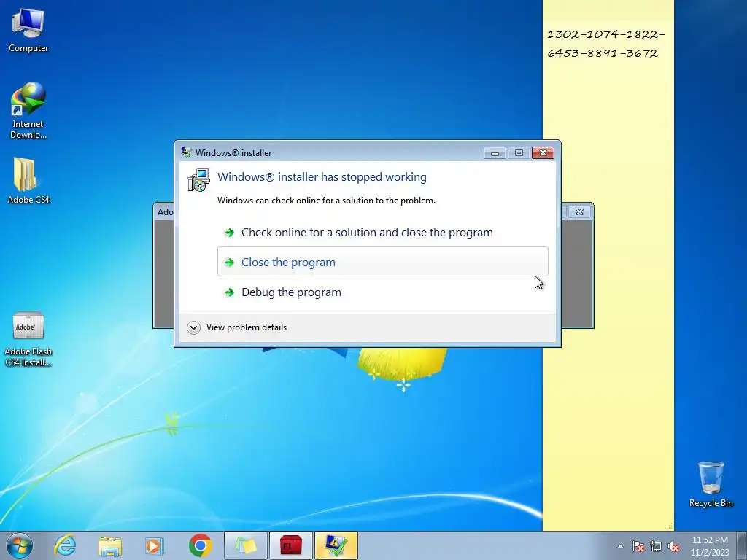Open Windows Explorer from taskbar
The height and width of the screenshot is (560, 747).
coord(110,545)
